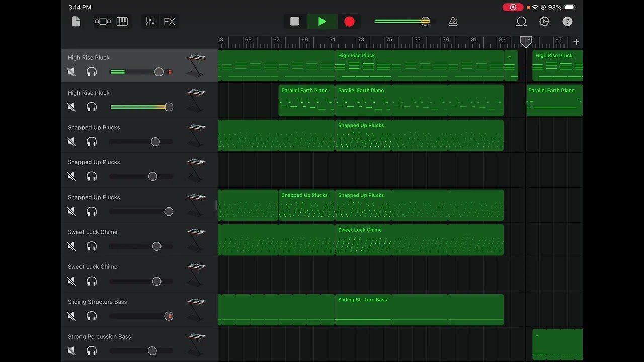Tap bar 73 on the timeline ruler

361,39
